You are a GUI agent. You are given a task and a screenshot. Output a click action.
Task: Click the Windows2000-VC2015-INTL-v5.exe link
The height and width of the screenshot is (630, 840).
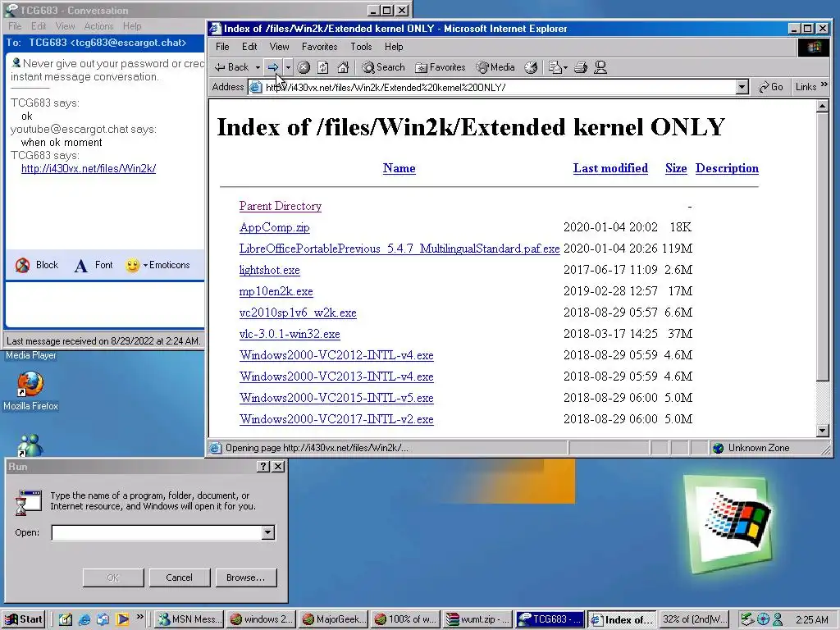point(336,398)
